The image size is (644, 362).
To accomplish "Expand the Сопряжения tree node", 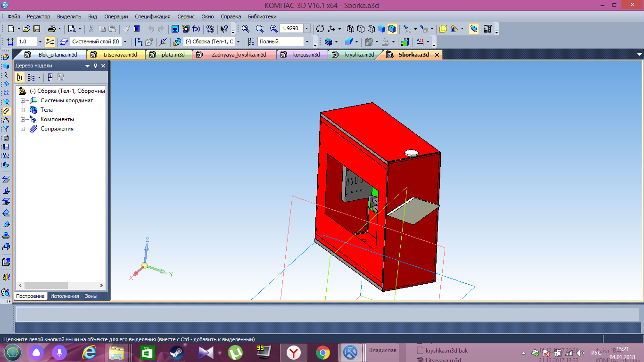I will coord(23,129).
